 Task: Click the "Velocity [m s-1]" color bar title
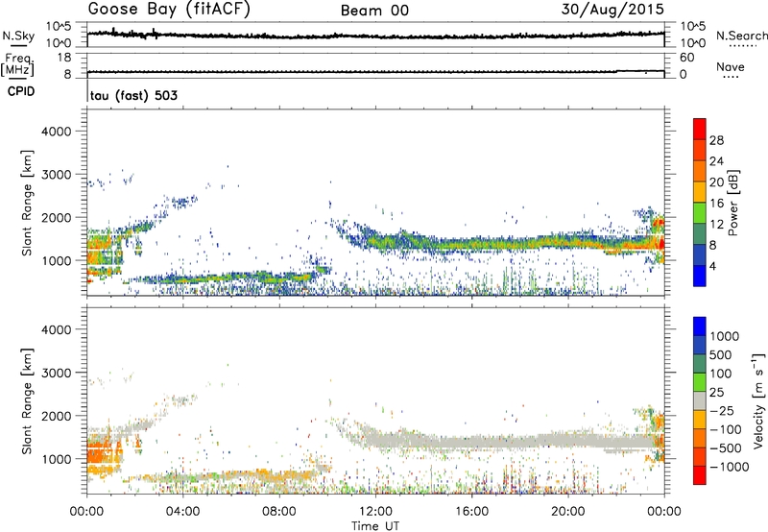point(758,400)
